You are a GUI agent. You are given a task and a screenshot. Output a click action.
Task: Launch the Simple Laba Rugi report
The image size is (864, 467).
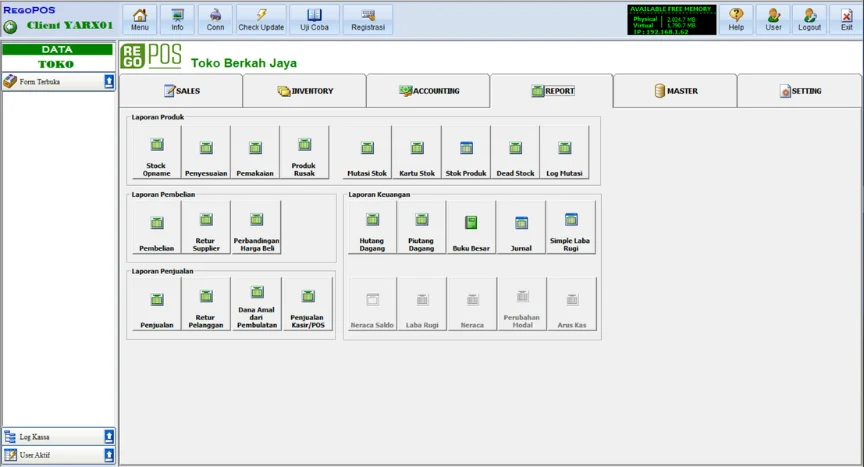(x=571, y=227)
